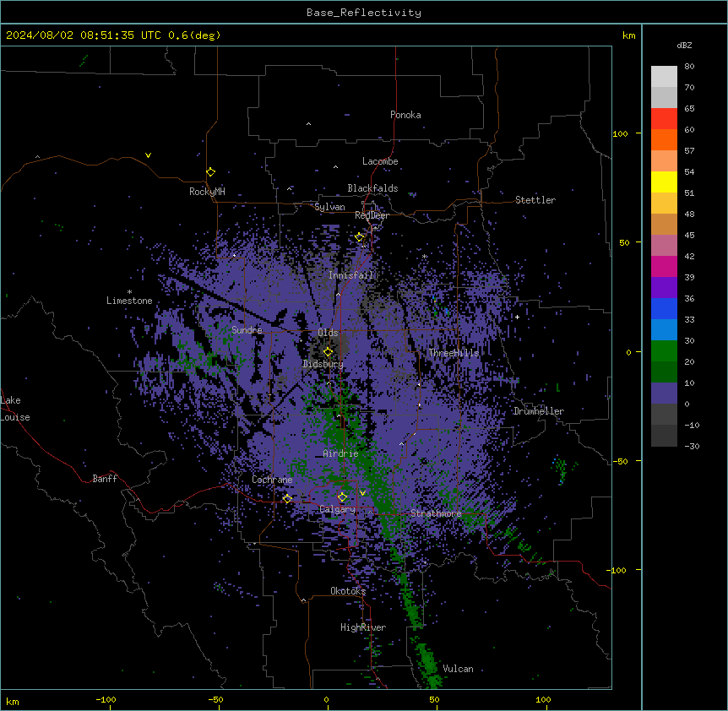Screen dimensions: 728x711
Task: Click the Blackfalds city label
Action: pyautogui.click(x=372, y=188)
